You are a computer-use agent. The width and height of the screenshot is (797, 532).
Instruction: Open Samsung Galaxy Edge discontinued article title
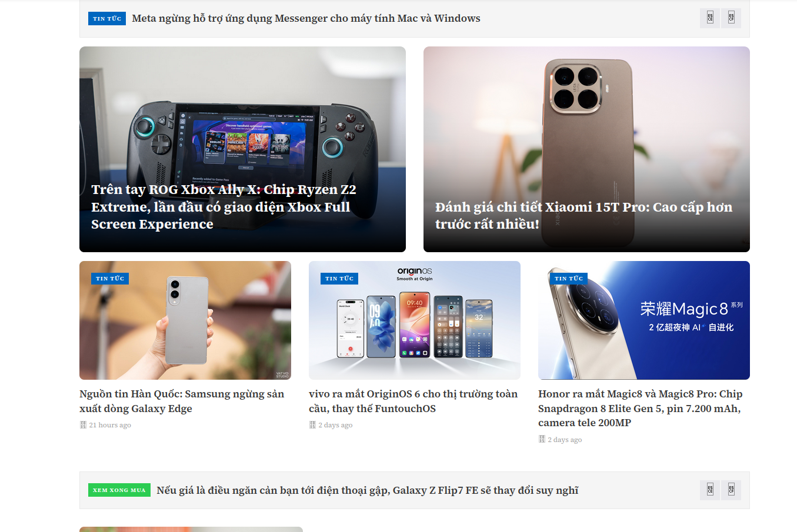pos(182,401)
